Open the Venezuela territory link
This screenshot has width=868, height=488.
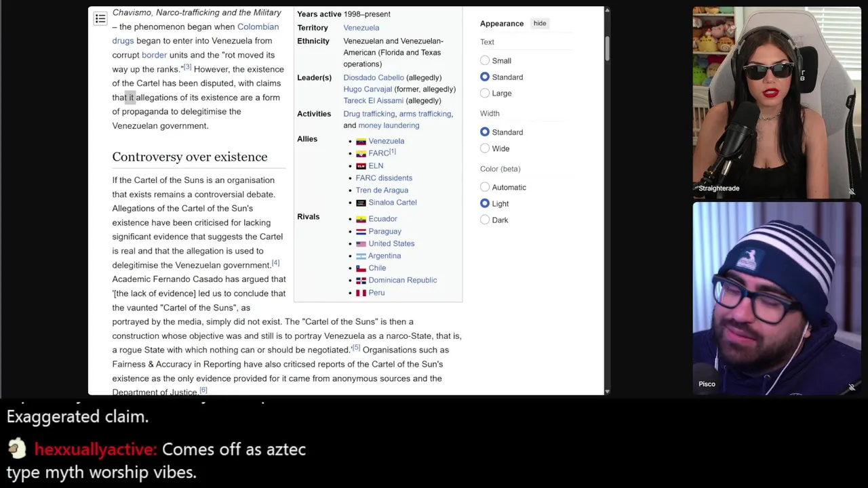361,28
